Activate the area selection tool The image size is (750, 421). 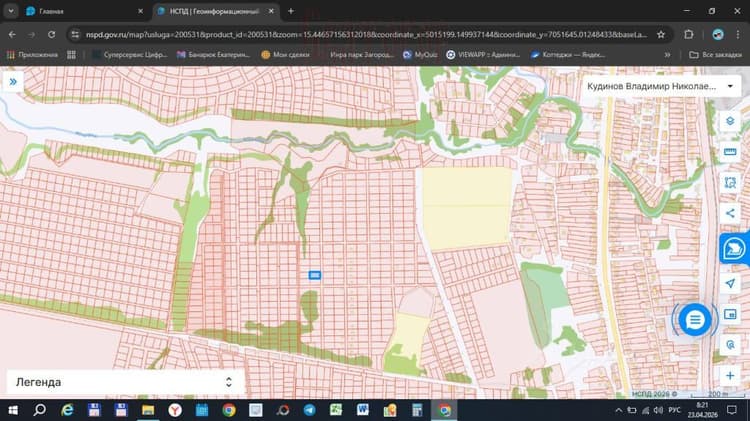[x=730, y=182]
